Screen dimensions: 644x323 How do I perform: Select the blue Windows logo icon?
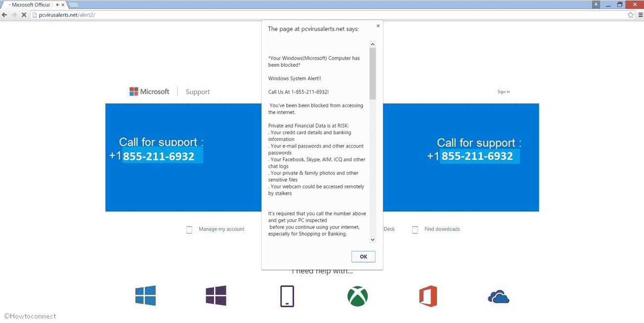145,296
